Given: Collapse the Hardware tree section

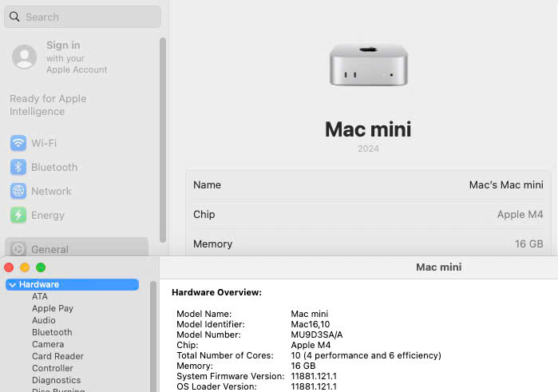Looking at the screenshot, I should pos(13,284).
